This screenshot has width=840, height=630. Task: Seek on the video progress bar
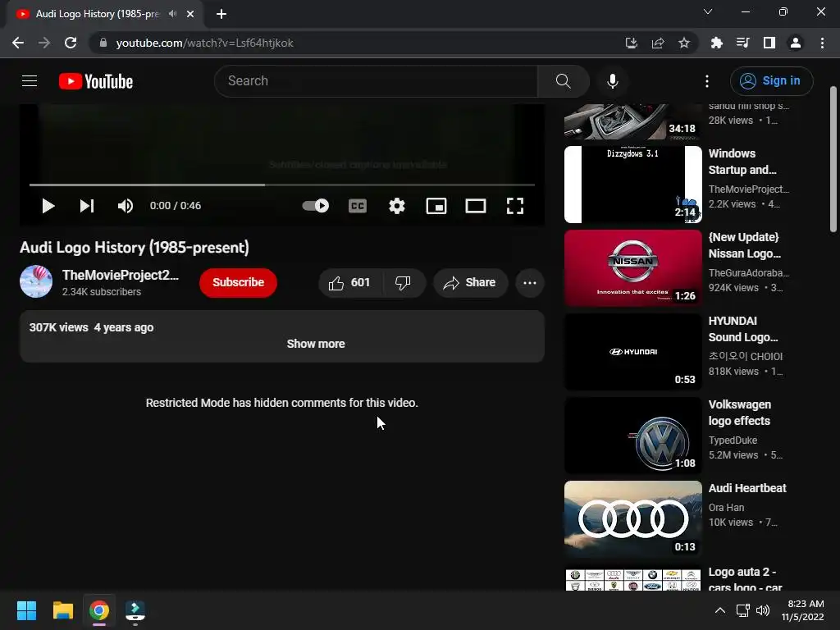point(282,185)
